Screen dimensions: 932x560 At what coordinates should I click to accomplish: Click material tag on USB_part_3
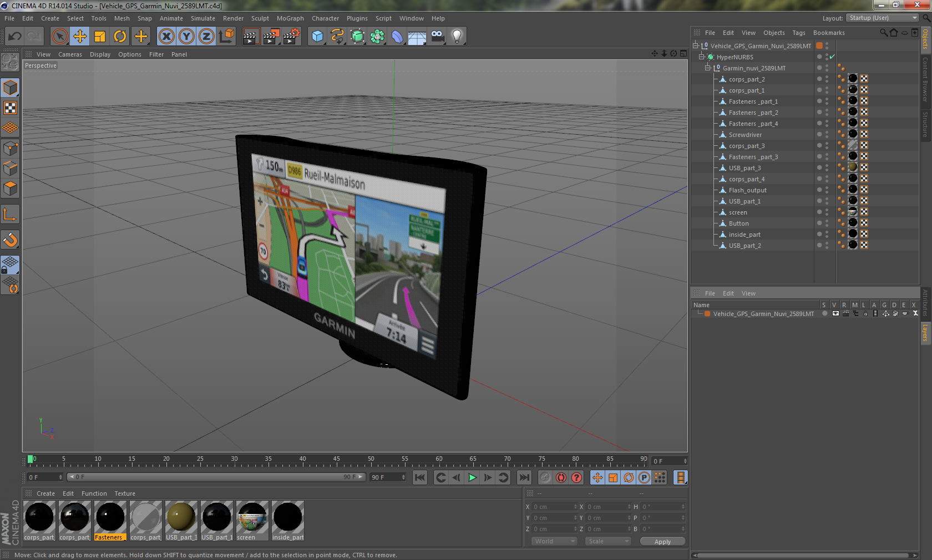[x=853, y=167]
